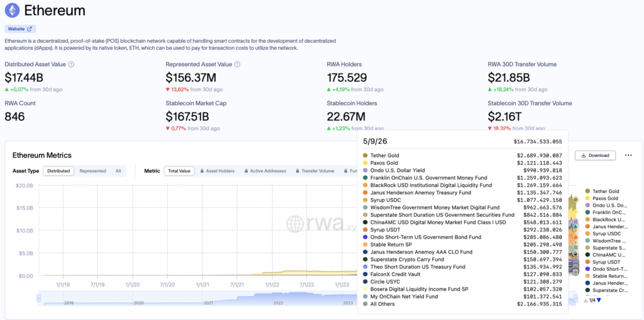This screenshot has width=644, height=320.
Task: Click the $17.44B distributed asset value
Action: (24, 77)
